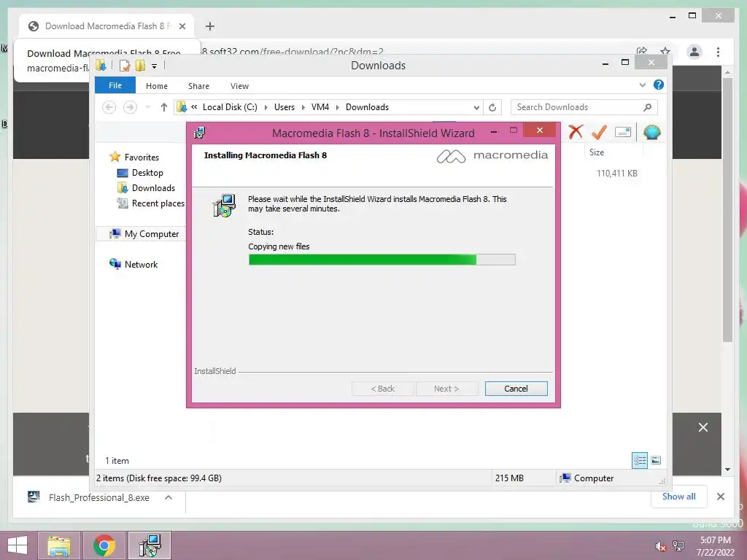The height and width of the screenshot is (560, 747).
Task: Open a new Chrome tab
Action: tap(210, 26)
